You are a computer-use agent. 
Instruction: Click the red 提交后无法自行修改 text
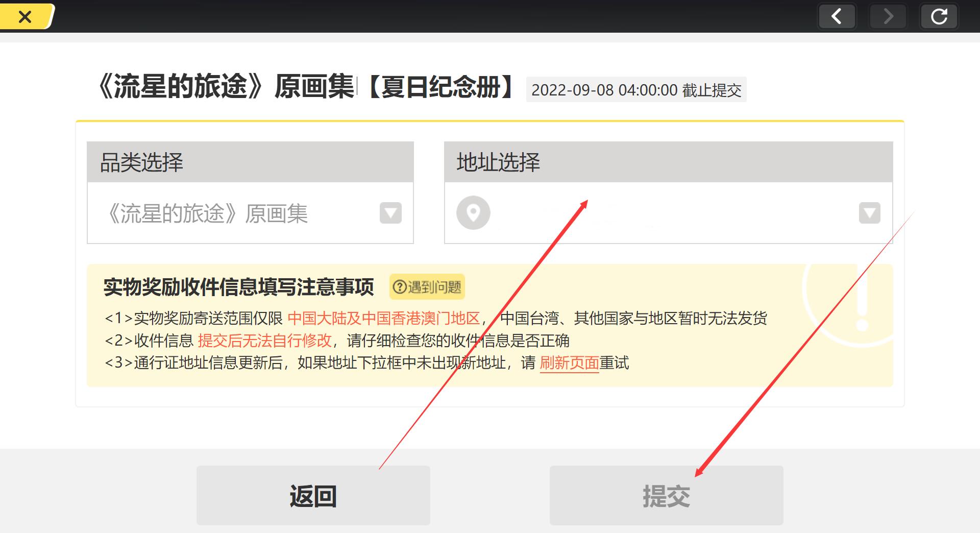pos(264,341)
